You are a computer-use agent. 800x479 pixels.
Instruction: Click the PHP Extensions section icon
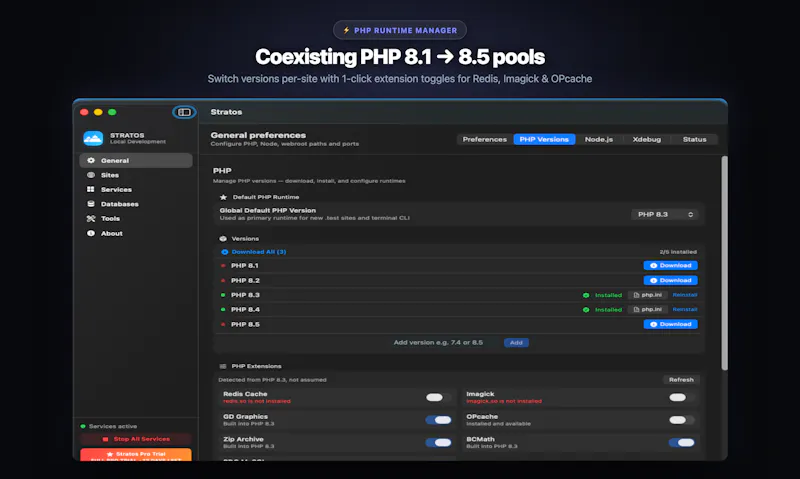pyautogui.click(x=223, y=366)
